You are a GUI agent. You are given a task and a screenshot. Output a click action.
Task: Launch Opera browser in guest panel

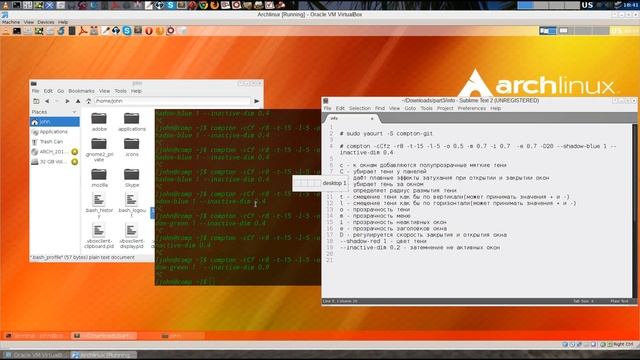pos(149,31)
